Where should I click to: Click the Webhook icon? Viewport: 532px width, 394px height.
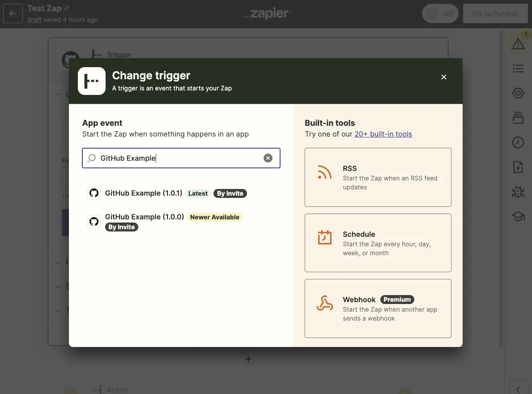click(324, 303)
